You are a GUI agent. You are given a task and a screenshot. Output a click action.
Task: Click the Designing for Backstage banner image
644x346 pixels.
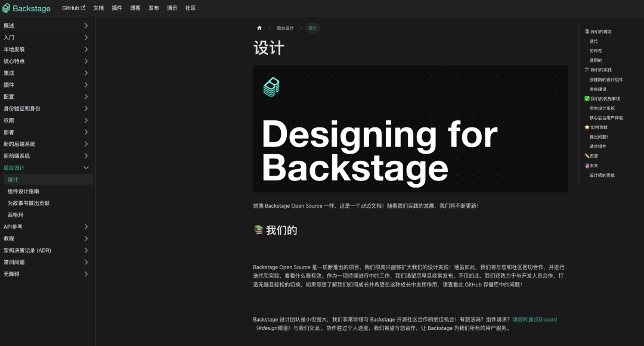(x=410, y=129)
